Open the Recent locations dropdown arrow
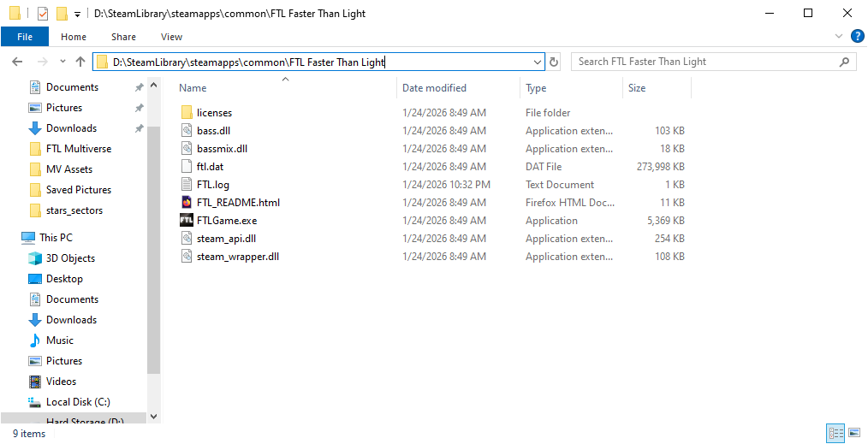The image size is (868, 444). pyautogui.click(x=62, y=62)
